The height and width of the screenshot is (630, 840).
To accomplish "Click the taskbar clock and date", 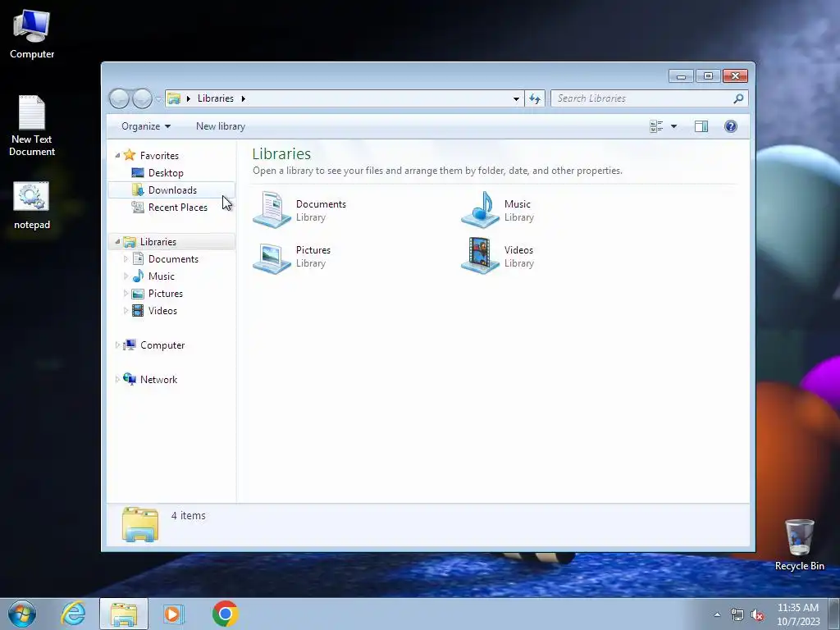I will pos(798,614).
